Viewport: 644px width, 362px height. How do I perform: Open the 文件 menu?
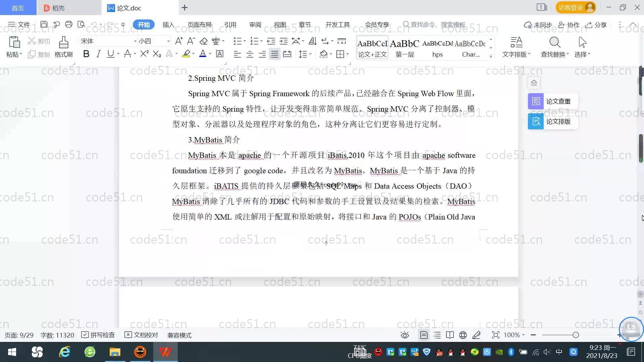tap(19, 24)
